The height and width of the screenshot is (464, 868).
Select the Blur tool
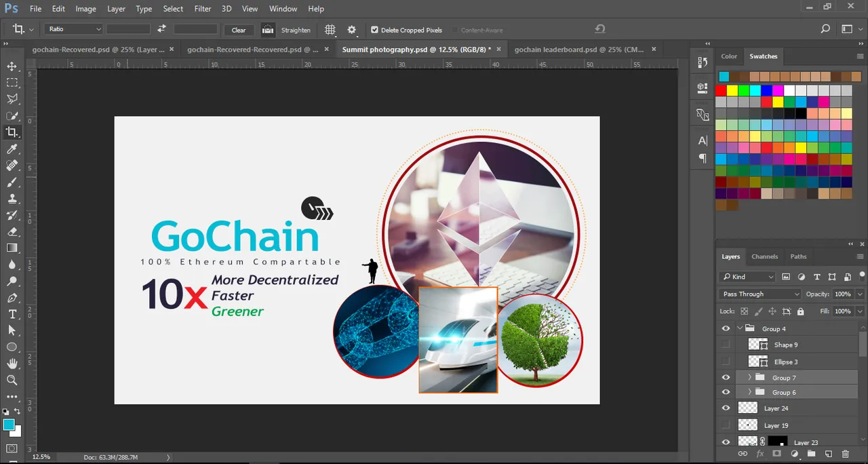tap(12, 265)
